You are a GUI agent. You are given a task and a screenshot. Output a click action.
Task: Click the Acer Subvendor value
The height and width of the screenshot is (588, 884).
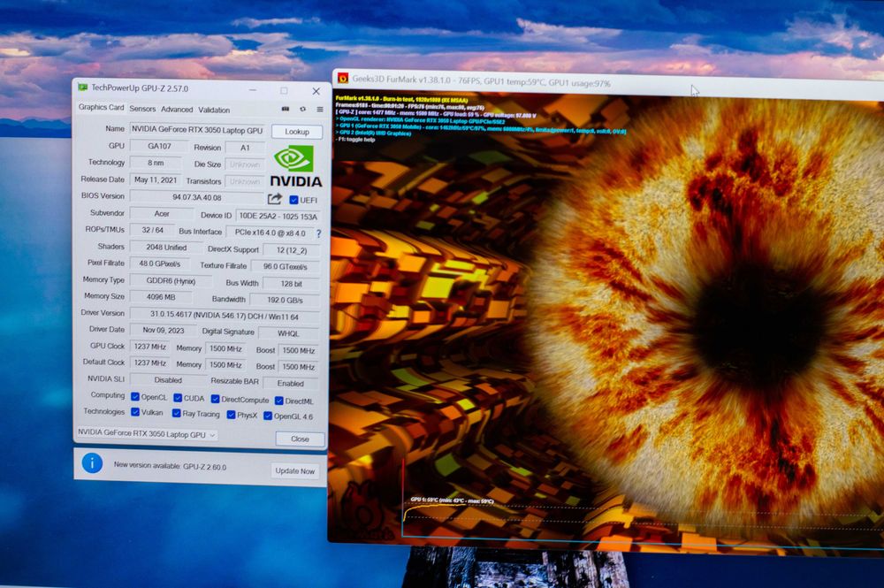[x=162, y=214]
